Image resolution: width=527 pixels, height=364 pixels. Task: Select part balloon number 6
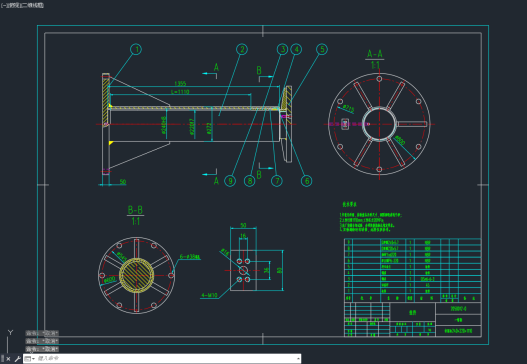(307, 181)
